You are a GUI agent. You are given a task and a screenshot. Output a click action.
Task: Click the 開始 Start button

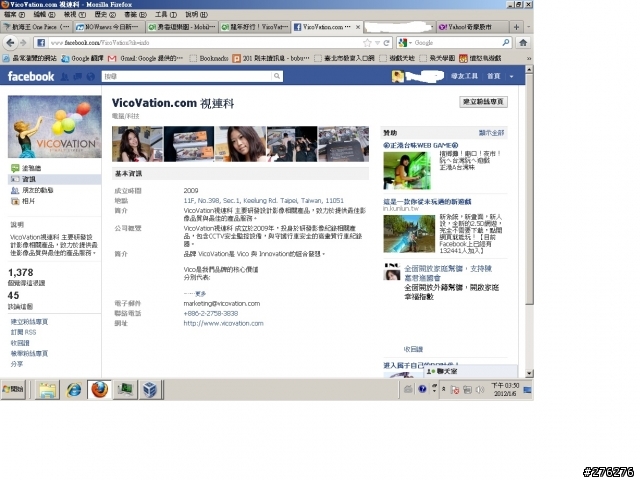13,389
